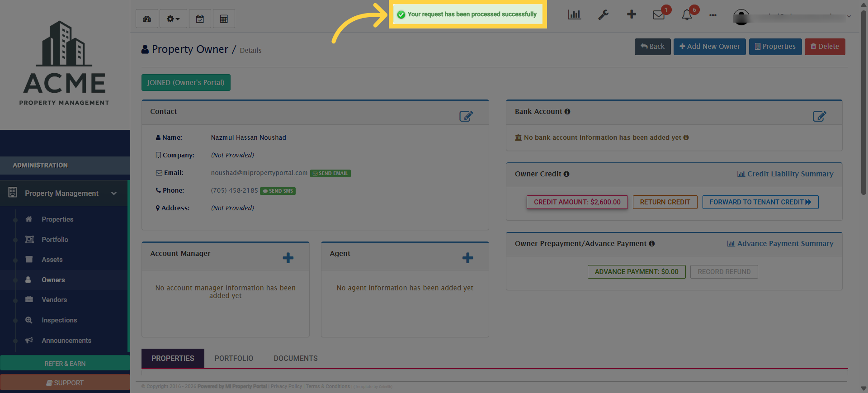Click the Bank Account info icon
The width and height of the screenshot is (868, 393).
click(x=567, y=112)
